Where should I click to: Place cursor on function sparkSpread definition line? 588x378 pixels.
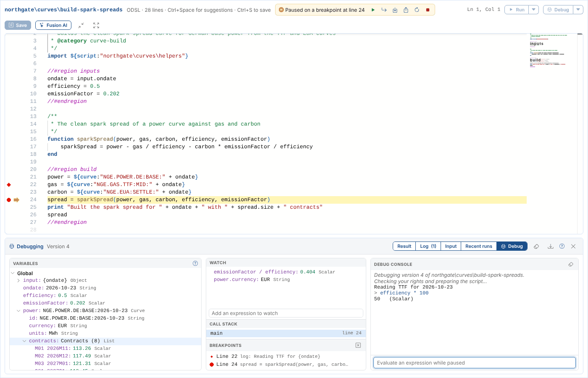[159, 139]
